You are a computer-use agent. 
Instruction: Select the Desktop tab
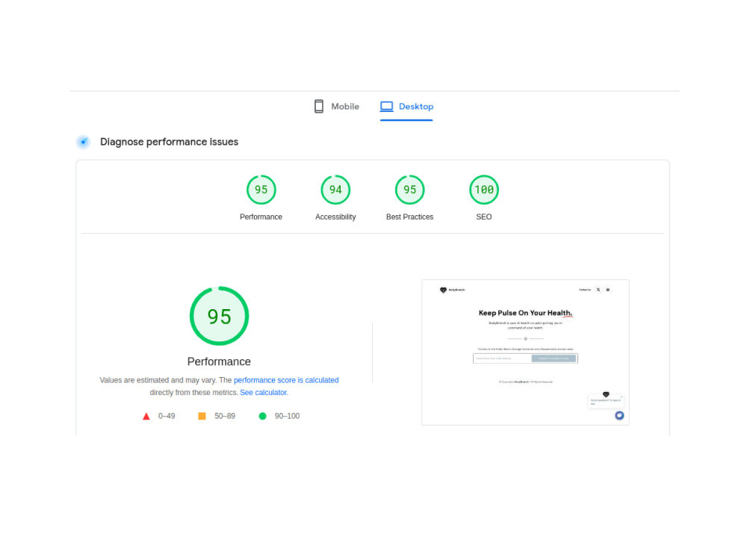coord(406,107)
